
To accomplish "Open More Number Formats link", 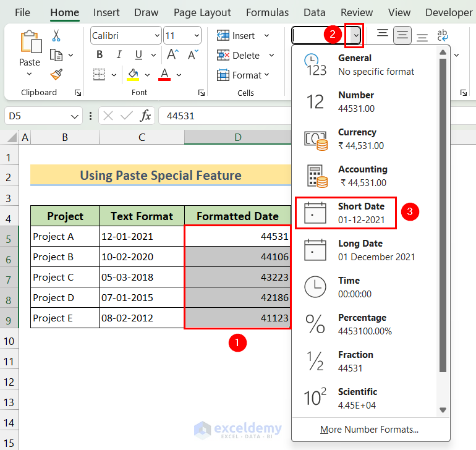I will (x=369, y=430).
